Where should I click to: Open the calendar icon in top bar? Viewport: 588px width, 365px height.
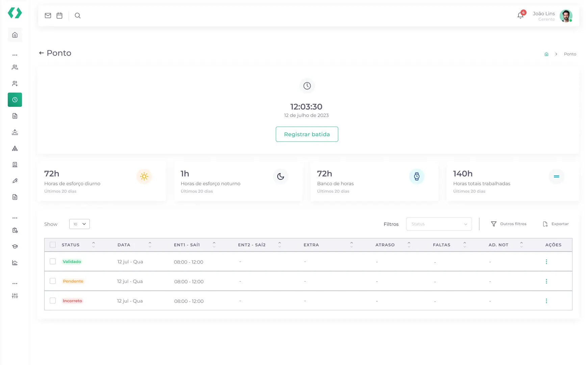(59, 16)
